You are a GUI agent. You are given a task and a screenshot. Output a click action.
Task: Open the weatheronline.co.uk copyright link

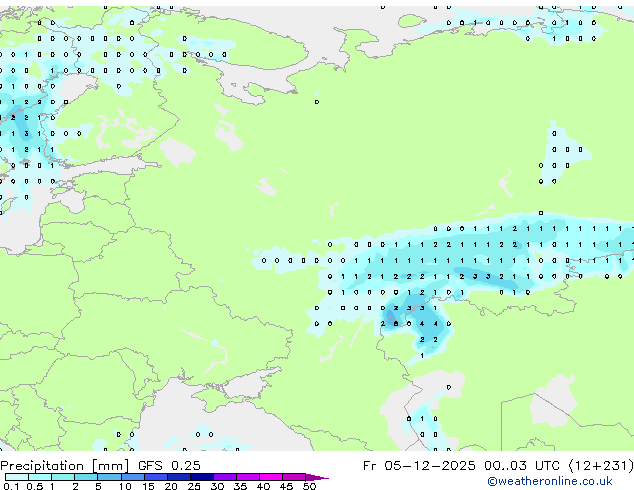click(549, 481)
